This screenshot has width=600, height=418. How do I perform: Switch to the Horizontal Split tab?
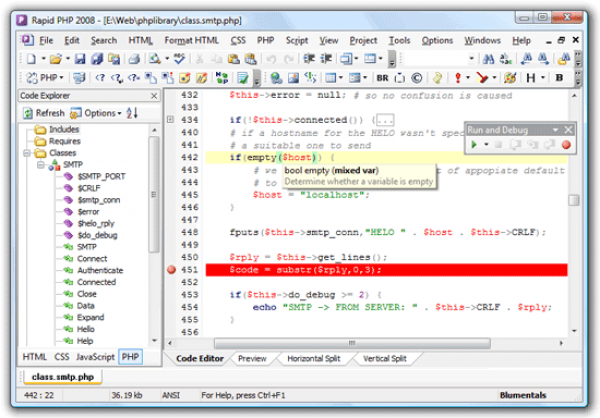coord(314,358)
